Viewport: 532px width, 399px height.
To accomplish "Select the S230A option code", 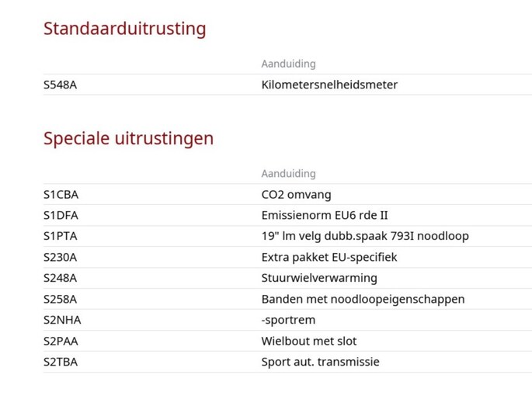I will point(60,257).
